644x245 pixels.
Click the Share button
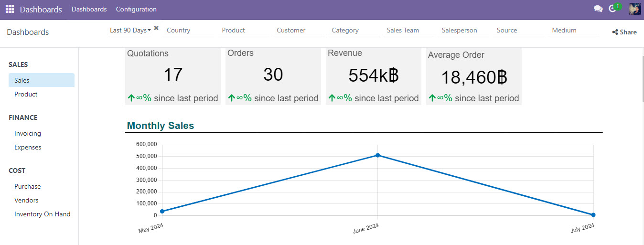click(x=624, y=32)
